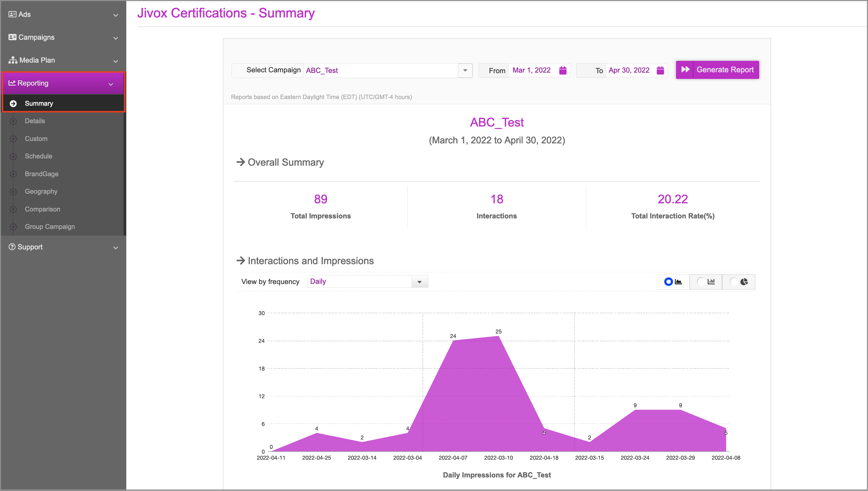Click the 24 data point at 2022-04-07
Screen dimensions: 868x491
click(453, 340)
